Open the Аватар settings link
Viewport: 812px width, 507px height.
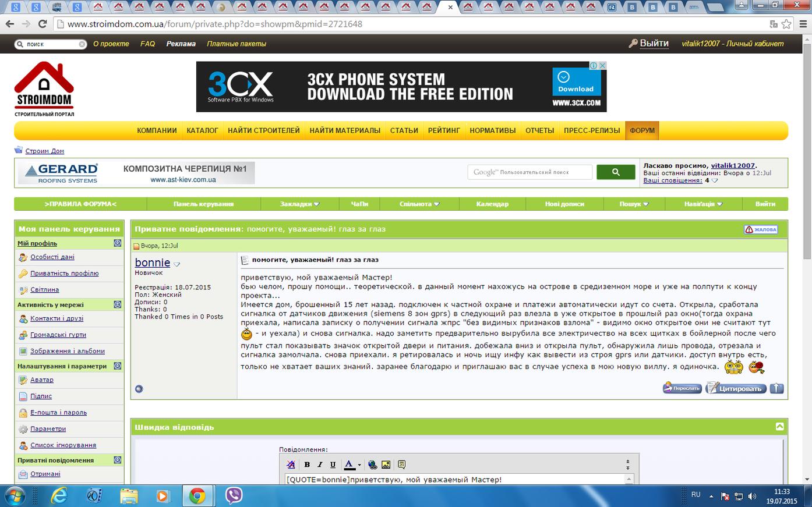pos(42,380)
